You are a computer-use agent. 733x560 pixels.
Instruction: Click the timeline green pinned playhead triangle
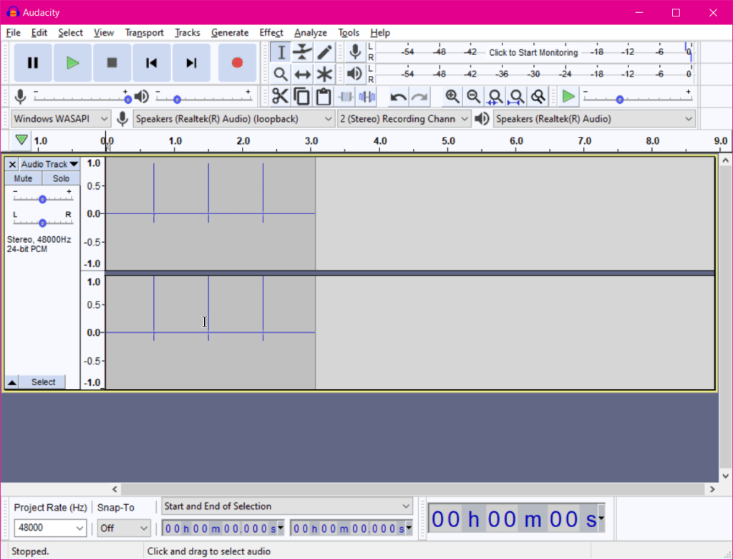[21, 140]
